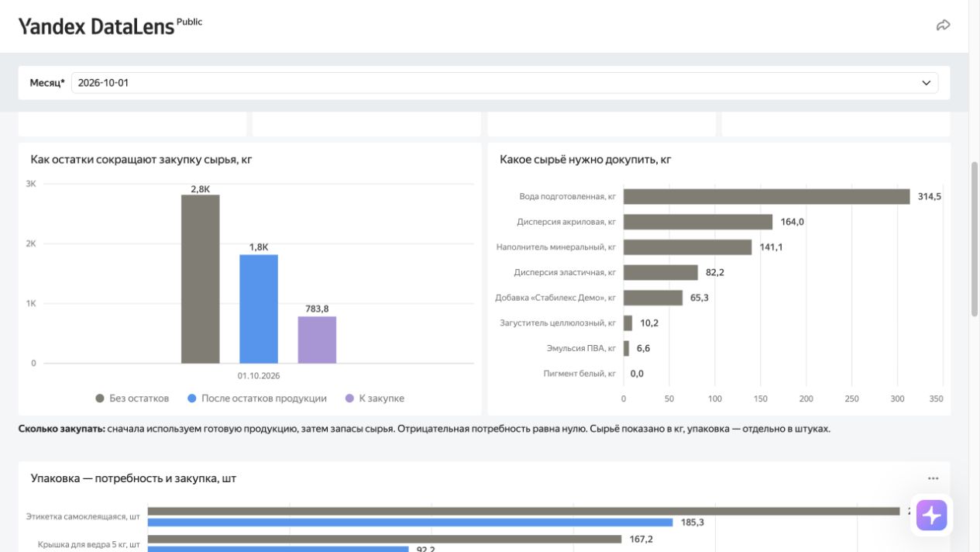Click the Дисперсия акриловая bar
This screenshot has height=552, width=980.
tap(698, 222)
